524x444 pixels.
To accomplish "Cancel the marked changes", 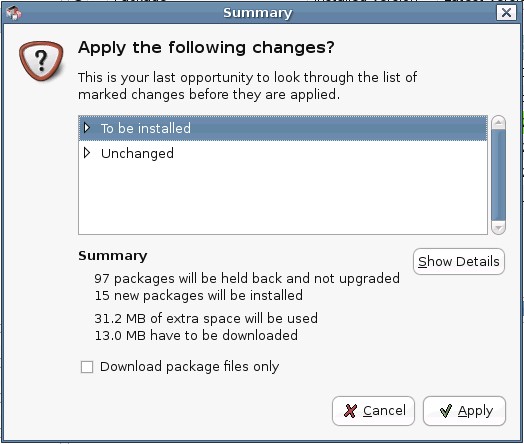I will tap(373, 411).
